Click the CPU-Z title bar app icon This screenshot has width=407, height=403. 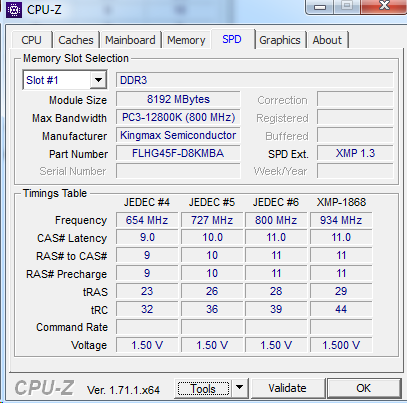(x=14, y=10)
